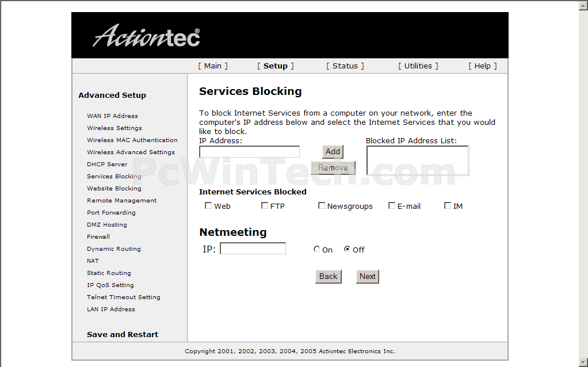
Task: Toggle the Newsgroups checkbox
Action: [322, 205]
